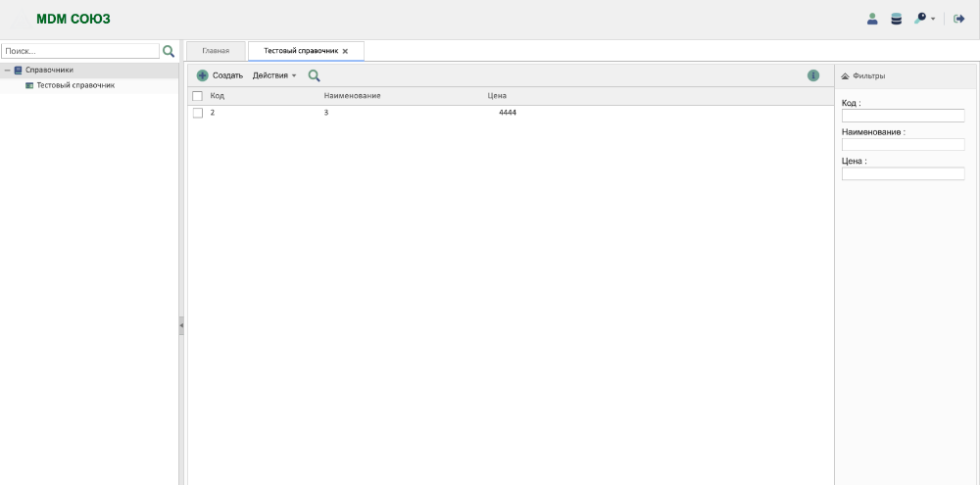Close the Тестовый справочник tab

(x=345, y=51)
